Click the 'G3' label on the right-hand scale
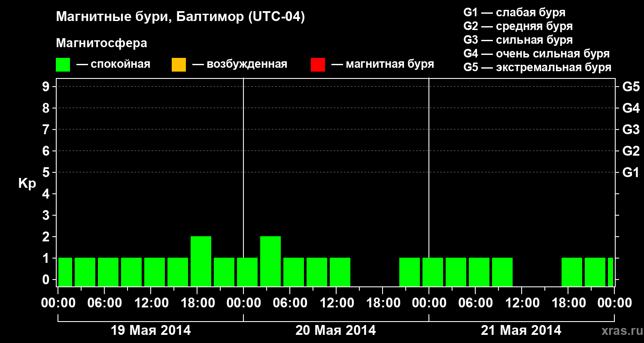Viewport: 644px width, 343px height. 631,129
